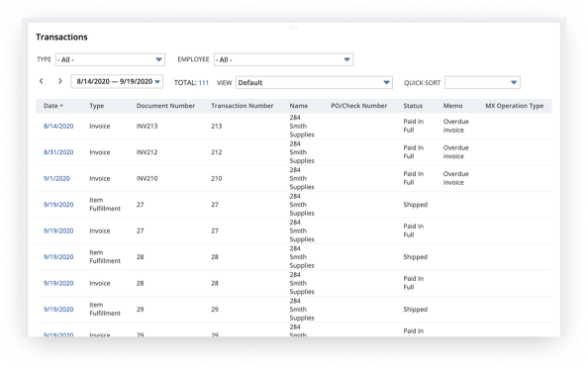Click Shipped status of Item Fulfillment 29
Viewport: 588px width, 368px height.
[x=416, y=310]
